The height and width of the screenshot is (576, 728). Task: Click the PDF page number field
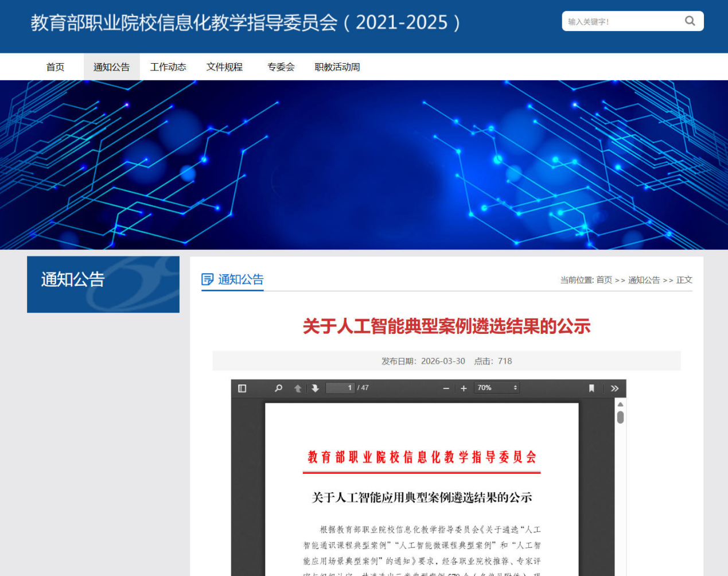coord(340,388)
